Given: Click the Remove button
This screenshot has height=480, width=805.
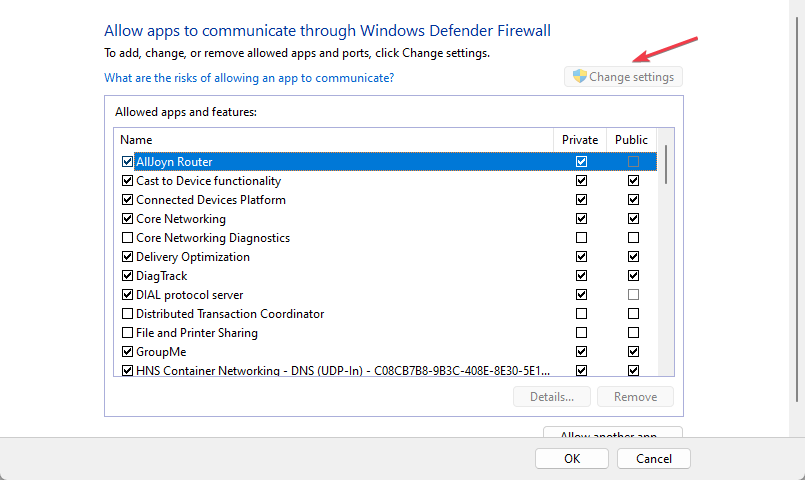Looking at the screenshot, I should 635,397.
